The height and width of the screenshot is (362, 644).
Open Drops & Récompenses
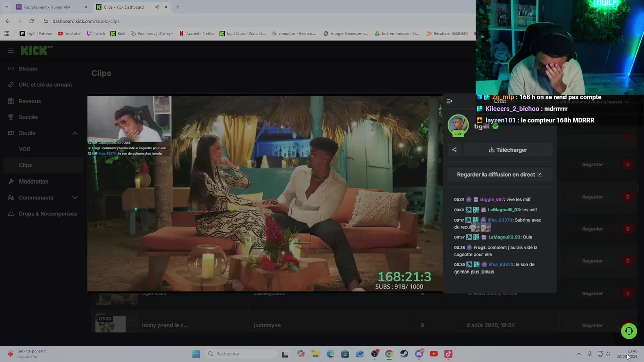48,214
